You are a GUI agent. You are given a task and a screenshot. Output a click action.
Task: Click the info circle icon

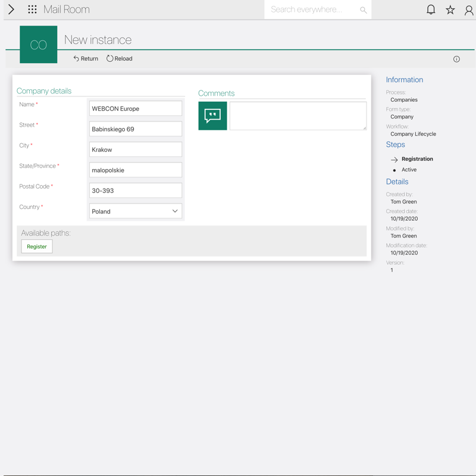pos(456,59)
